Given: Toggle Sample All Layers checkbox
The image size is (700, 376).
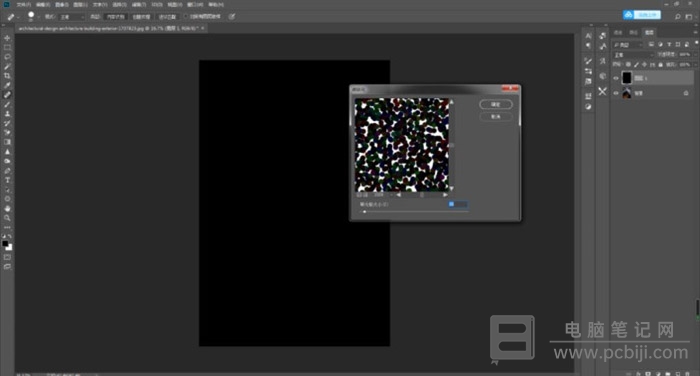Looking at the screenshot, I should pyautogui.click(x=186, y=17).
